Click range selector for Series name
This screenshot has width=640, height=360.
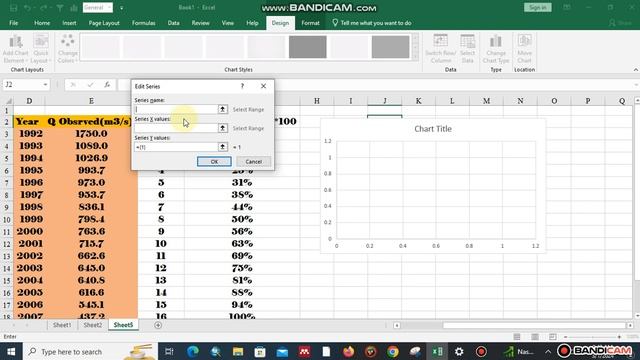(222, 109)
